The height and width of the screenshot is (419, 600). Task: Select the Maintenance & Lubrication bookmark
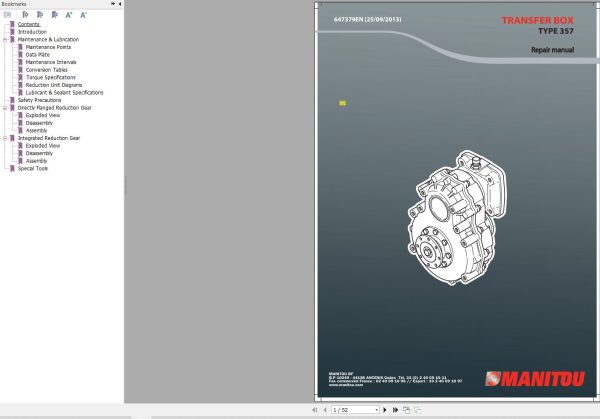(x=48, y=39)
